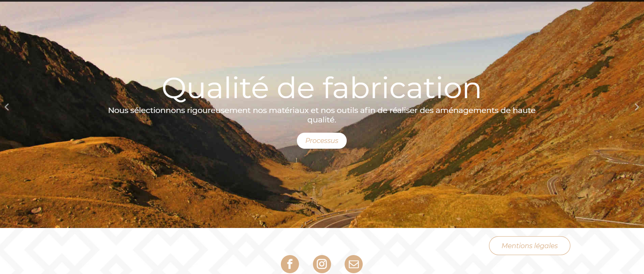Click the 'Qualité de fabrication' heading
This screenshot has width=644, height=274.
click(322, 88)
